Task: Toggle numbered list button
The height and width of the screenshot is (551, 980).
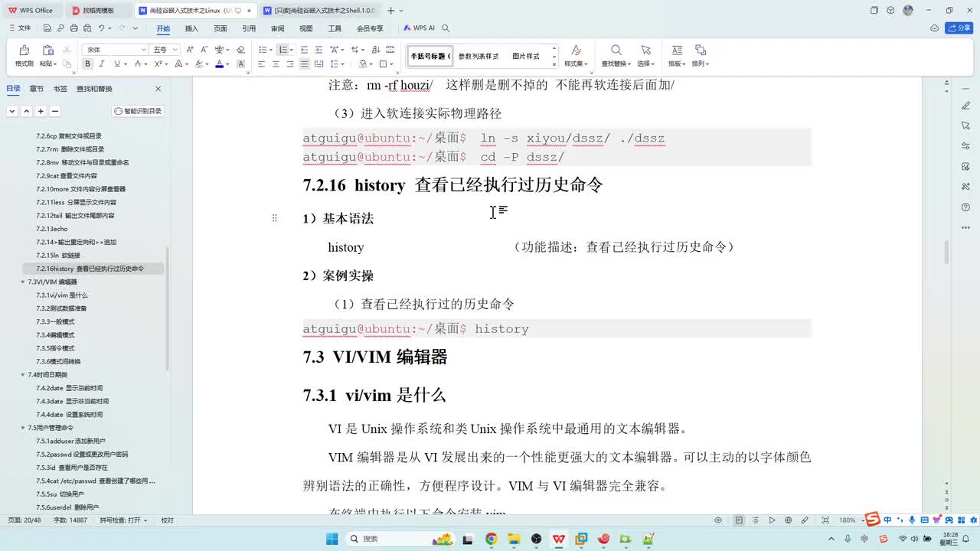Action: point(283,50)
